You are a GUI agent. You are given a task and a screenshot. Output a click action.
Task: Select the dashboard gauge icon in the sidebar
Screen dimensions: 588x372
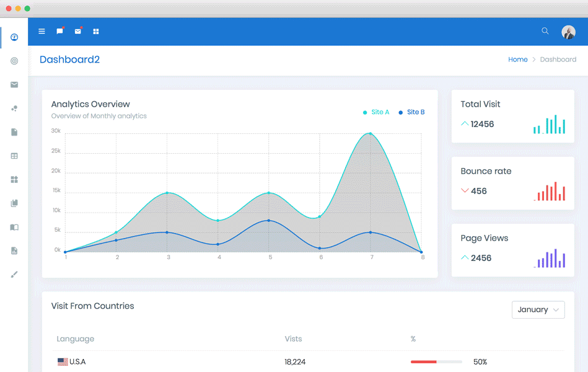(14, 37)
